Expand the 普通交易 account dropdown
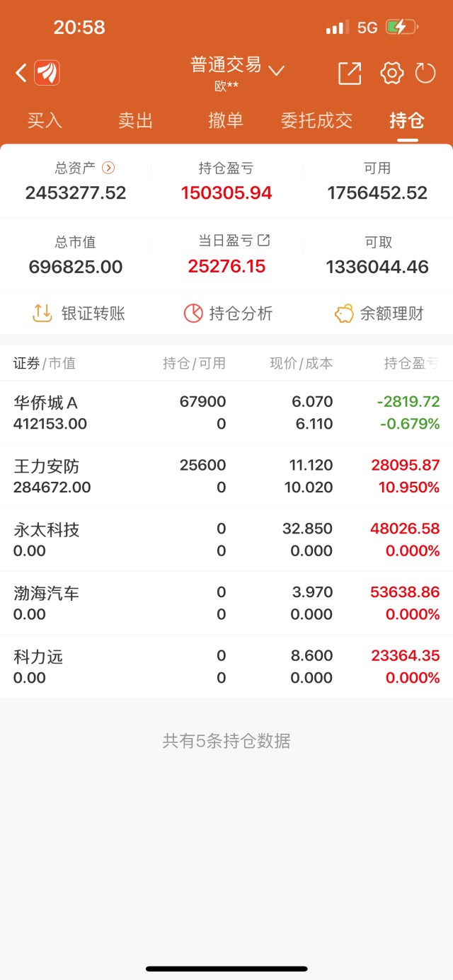Viewport: 453px width, 980px height. pyautogui.click(x=276, y=69)
